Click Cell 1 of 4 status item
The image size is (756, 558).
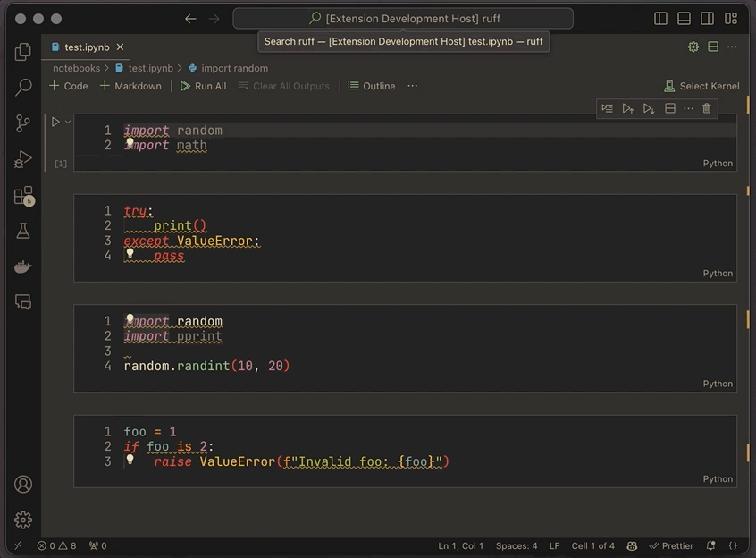[x=593, y=545]
